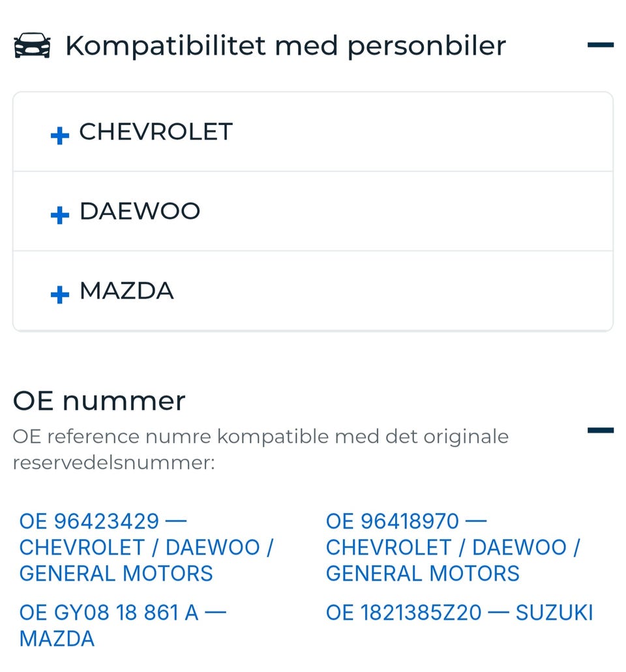Click the plus icon next to MAZDA
The image size is (626, 672).
click(59, 295)
